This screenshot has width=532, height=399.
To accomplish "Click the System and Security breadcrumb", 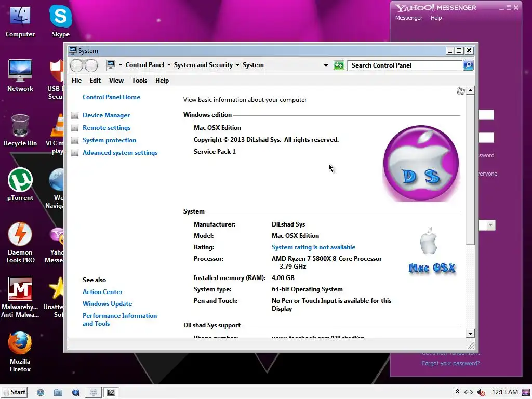I will click(x=203, y=65).
